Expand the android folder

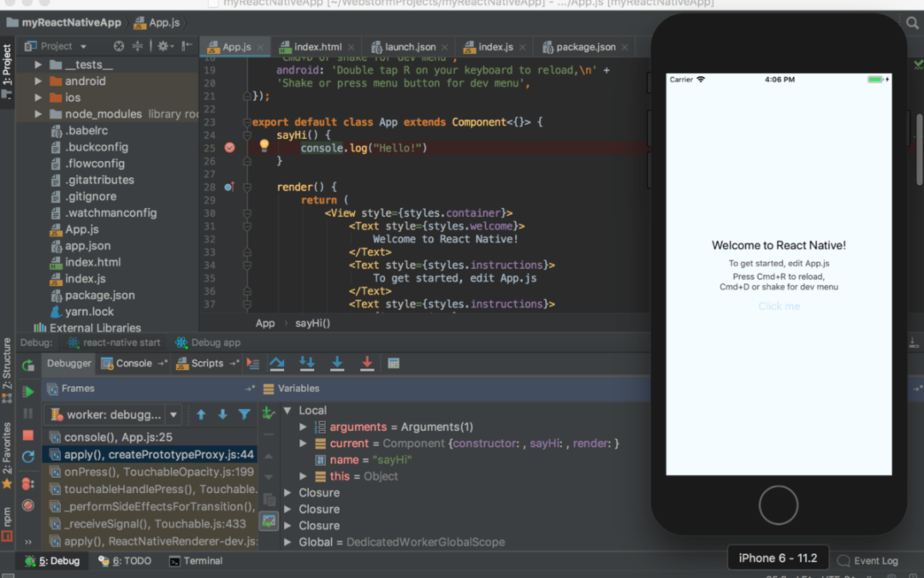point(37,80)
